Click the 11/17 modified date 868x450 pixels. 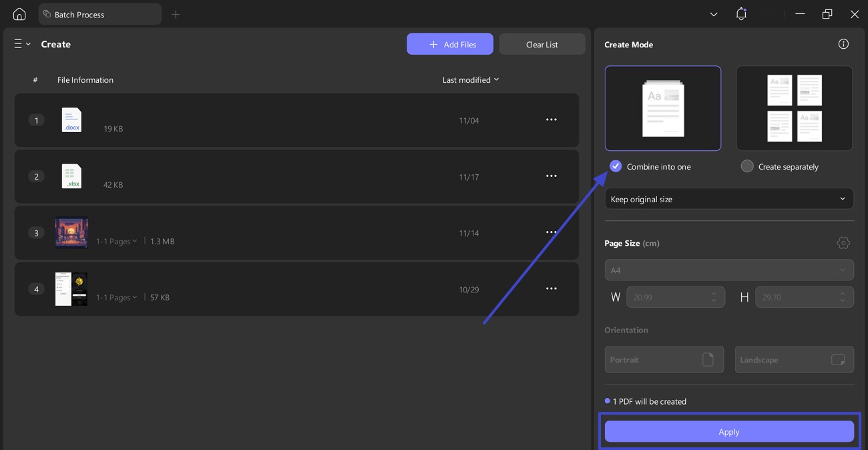point(469,177)
